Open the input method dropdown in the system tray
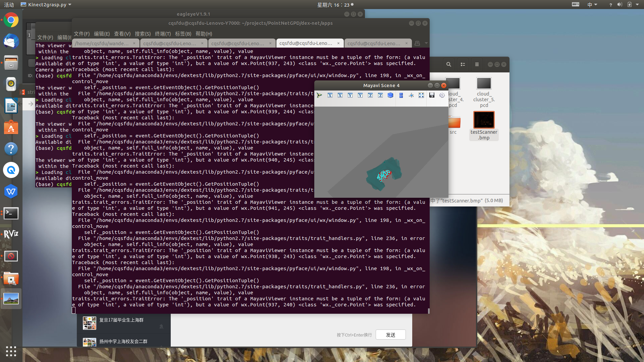The image size is (644, 362). (x=592, y=5)
